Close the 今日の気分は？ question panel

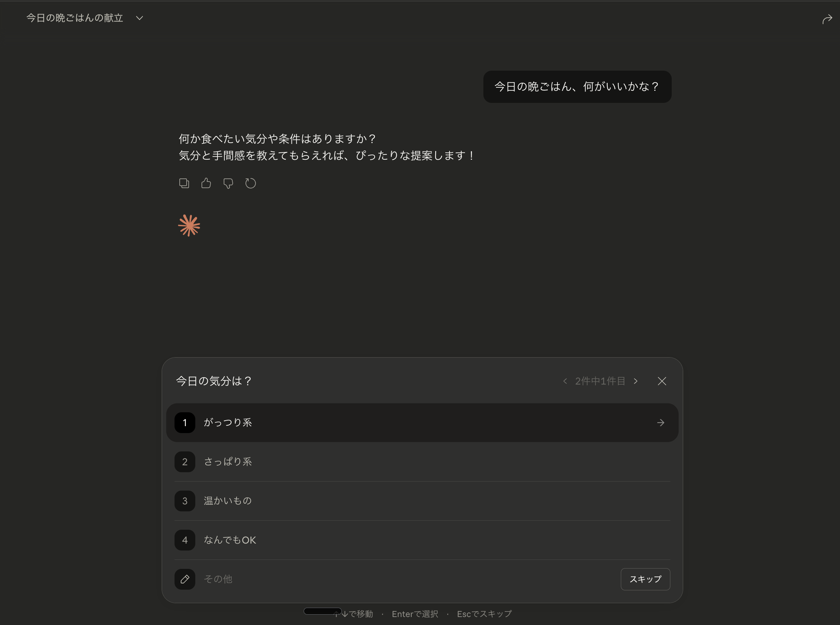point(662,381)
